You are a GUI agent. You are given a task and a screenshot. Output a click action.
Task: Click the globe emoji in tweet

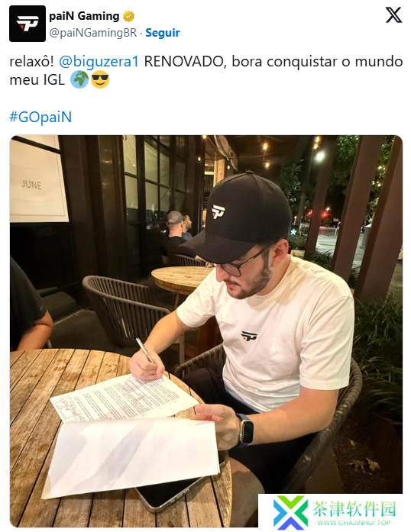tap(79, 79)
